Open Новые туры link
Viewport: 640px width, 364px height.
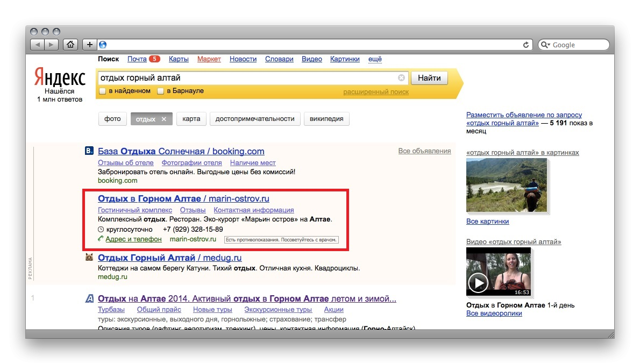(x=212, y=309)
